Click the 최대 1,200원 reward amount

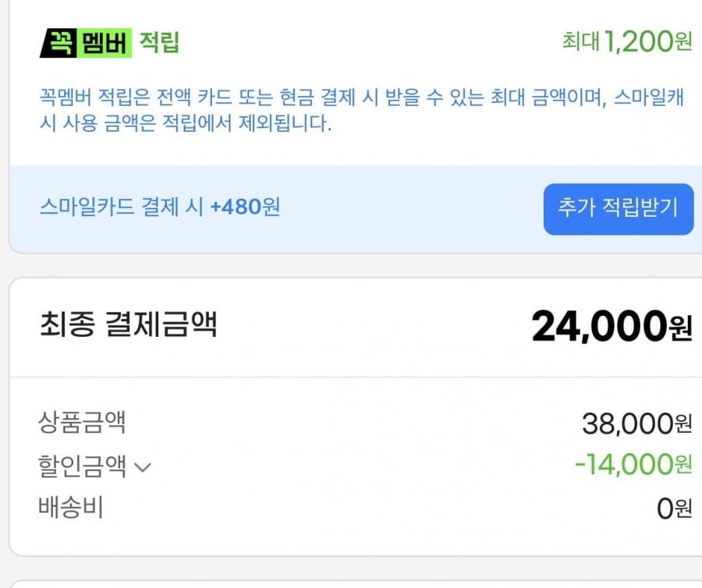(627, 41)
